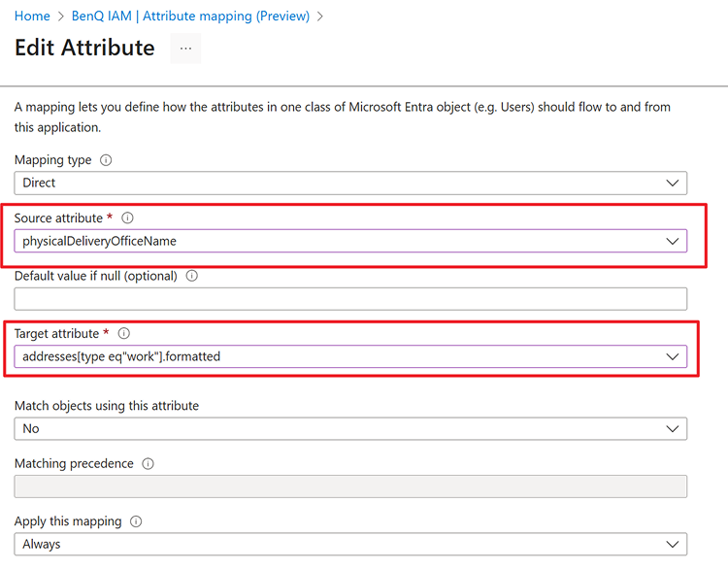This screenshot has width=728, height=570.
Task: Show the Matching precedence info tooltip
Action: 148,464
